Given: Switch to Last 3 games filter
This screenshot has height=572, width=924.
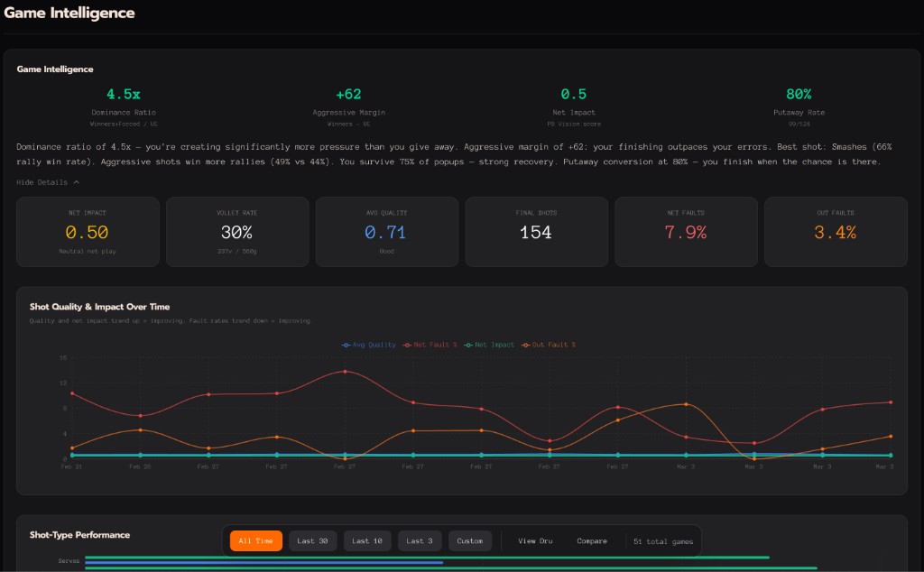Looking at the screenshot, I should point(419,540).
